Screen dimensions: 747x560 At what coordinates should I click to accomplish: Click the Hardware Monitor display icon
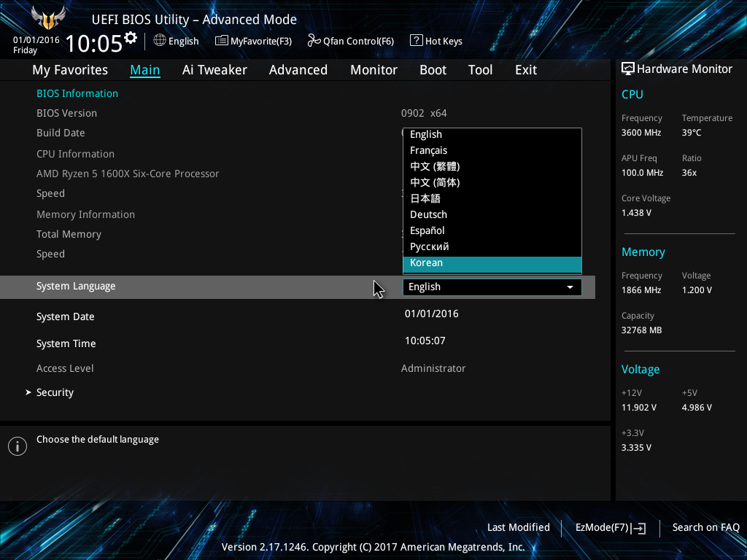point(628,69)
